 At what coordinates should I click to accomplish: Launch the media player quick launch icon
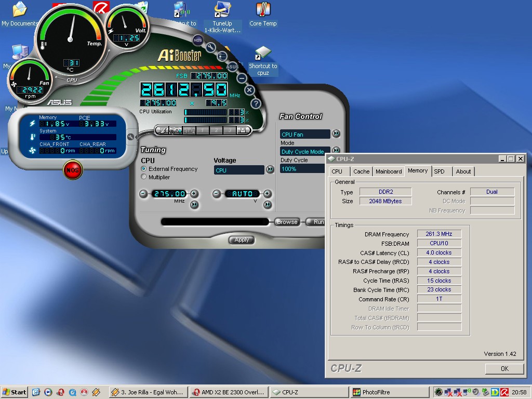click(48, 392)
